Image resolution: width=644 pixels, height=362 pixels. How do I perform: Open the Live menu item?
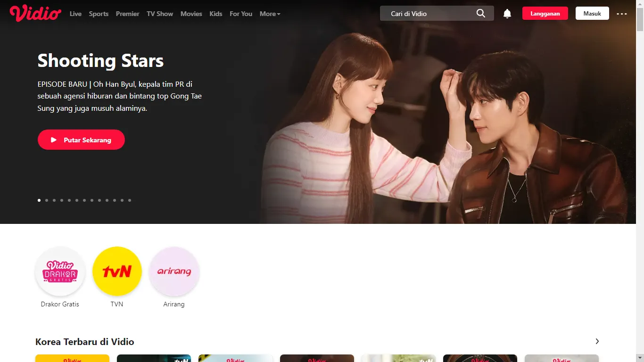[75, 14]
